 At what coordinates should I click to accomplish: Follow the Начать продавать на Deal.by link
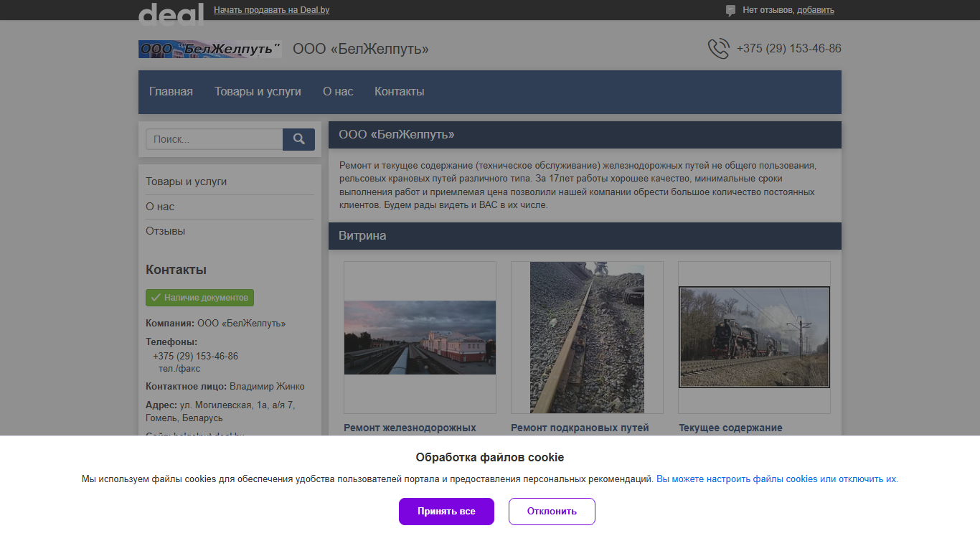click(272, 10)
